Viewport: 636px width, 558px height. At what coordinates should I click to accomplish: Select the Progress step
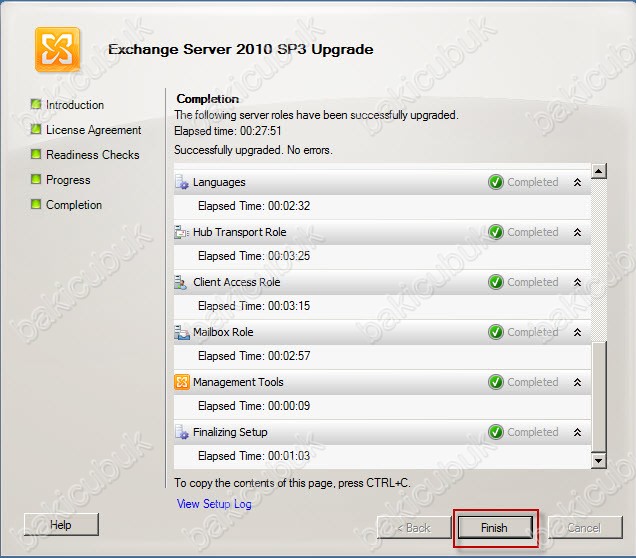[68, 180]
